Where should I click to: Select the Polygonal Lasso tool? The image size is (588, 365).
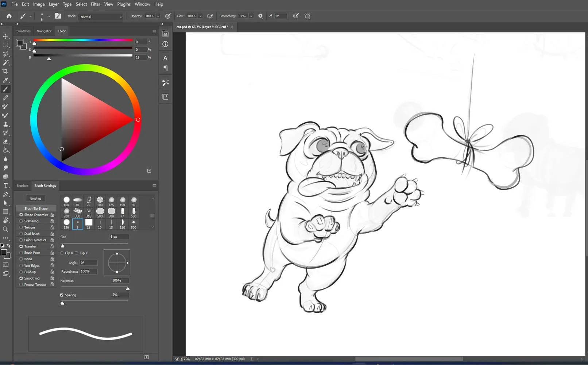pyautogui.click(x=5, y=54)
